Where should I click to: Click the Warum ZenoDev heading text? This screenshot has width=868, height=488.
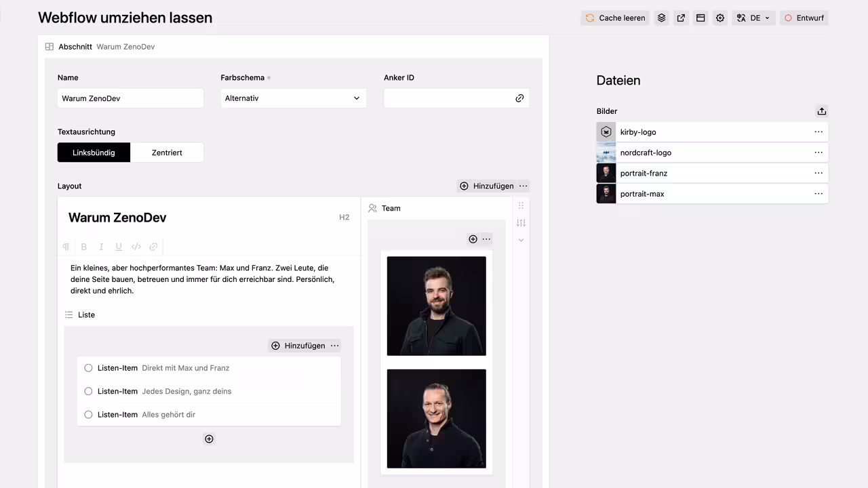pyautogui.click(x=117, y=218)
